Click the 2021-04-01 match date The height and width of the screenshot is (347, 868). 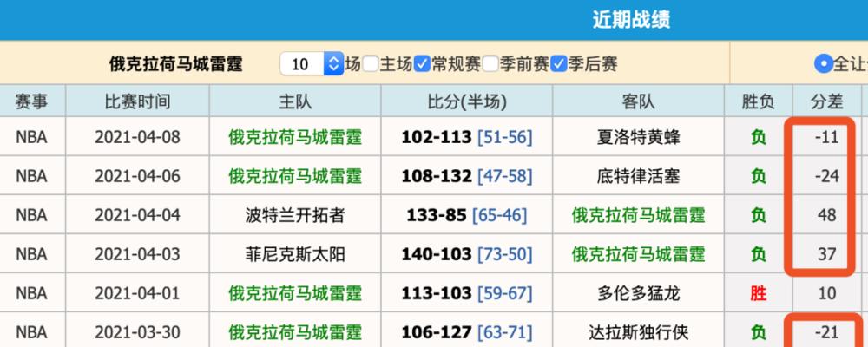click(138, 293)
